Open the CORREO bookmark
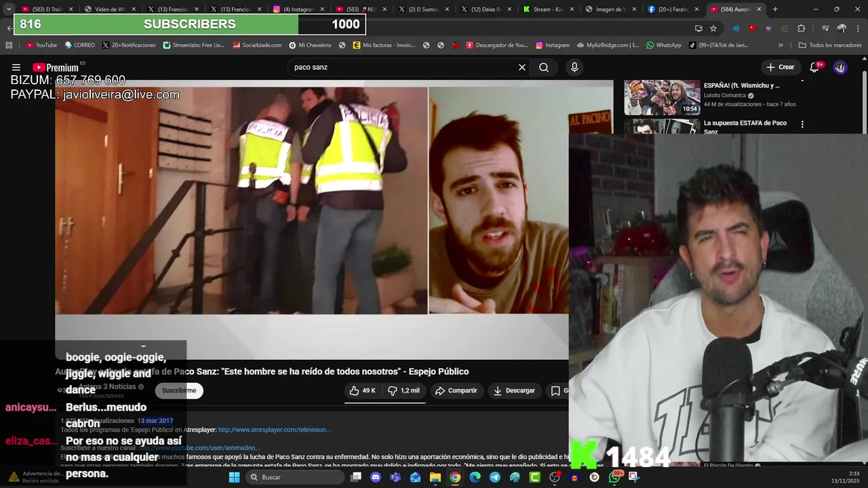The width and height of the screenshot is (868, 488). tap(79, 45)
